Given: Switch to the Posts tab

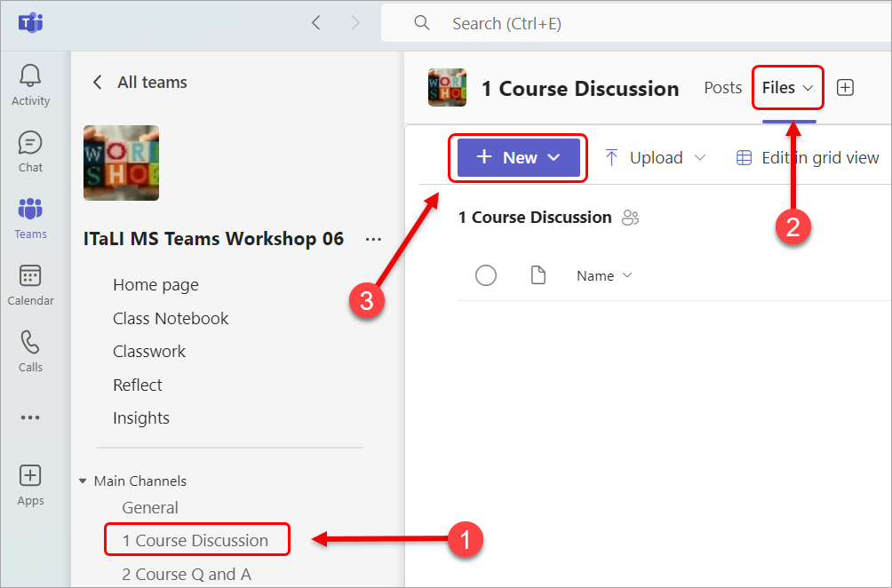Looking at the screenshot, I should pos(722,87).
